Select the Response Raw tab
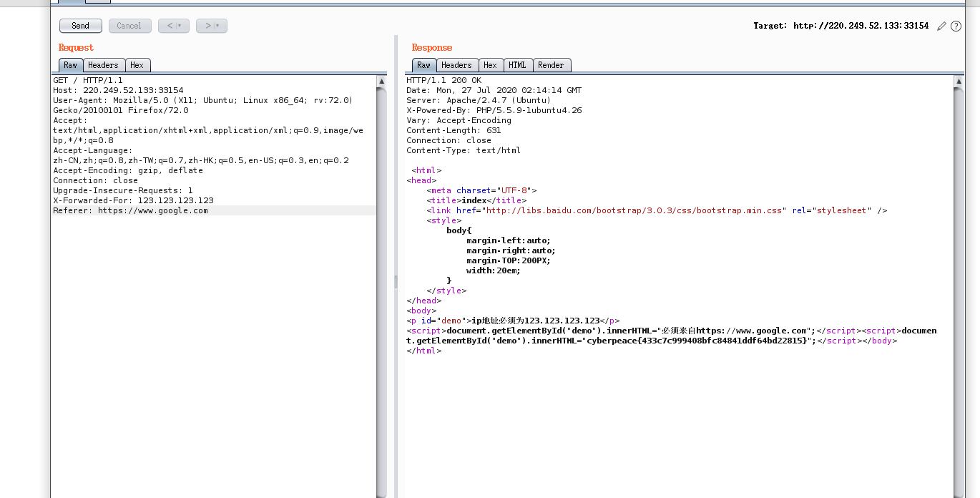Screen dimensions: 980x498 pos(423,65)
